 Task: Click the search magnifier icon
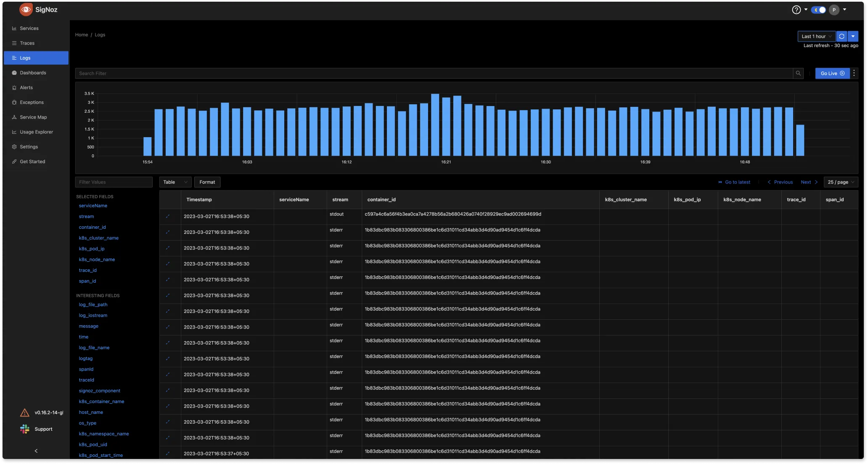[x=798, y=73]
